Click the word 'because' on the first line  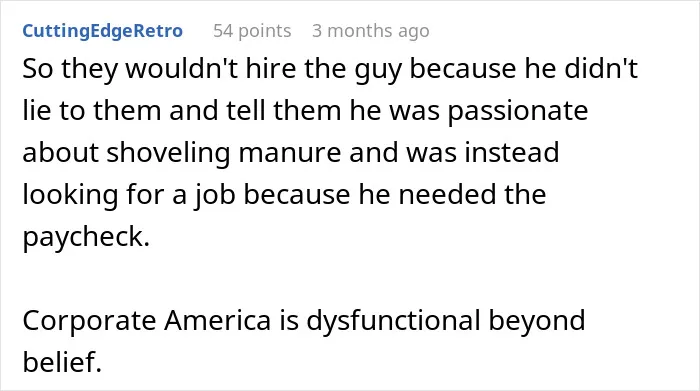point(462,69)
